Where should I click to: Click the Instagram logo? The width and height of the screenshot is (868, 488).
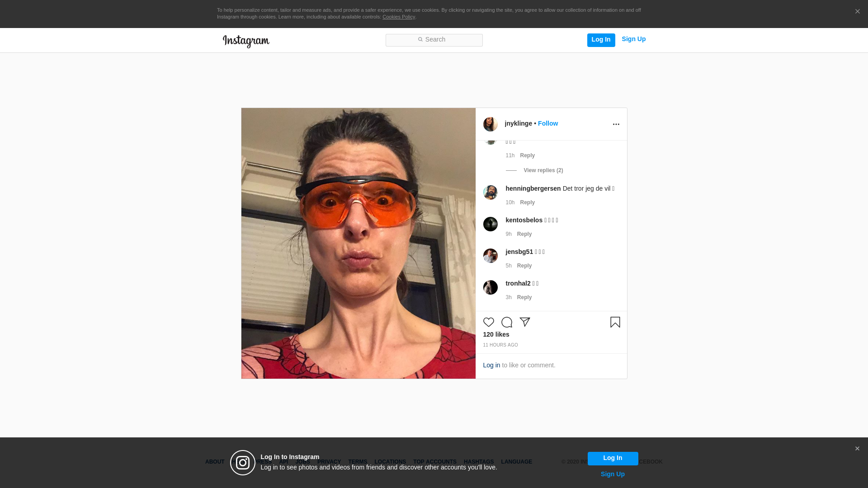click(x=246, y=41)
